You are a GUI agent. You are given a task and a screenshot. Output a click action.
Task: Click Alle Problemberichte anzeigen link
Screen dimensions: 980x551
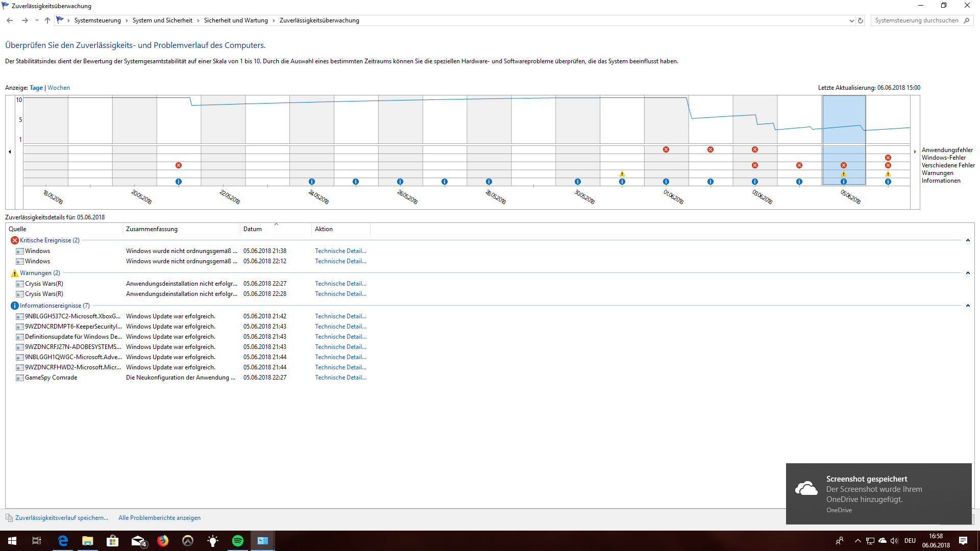pyautogui.click(x=159, y=518)
